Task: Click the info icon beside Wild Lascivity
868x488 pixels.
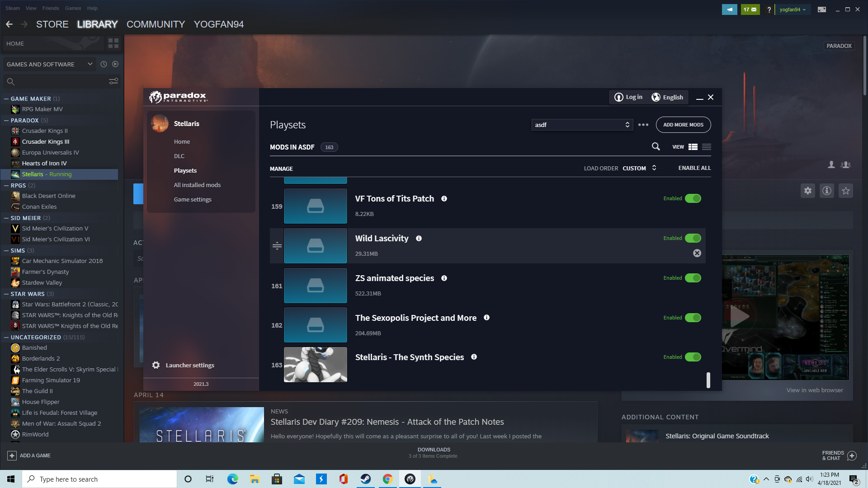Action: click(419, 239)
